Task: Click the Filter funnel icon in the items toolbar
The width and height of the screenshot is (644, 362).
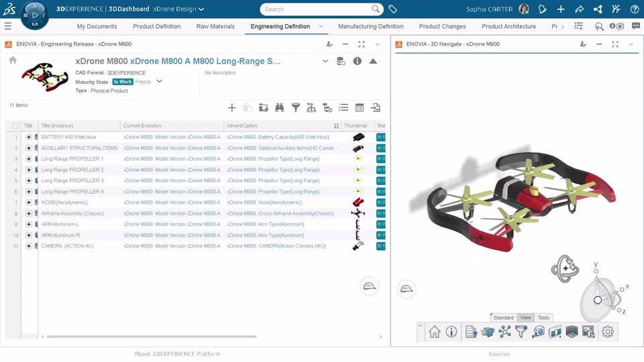Action: pos(295,107)
